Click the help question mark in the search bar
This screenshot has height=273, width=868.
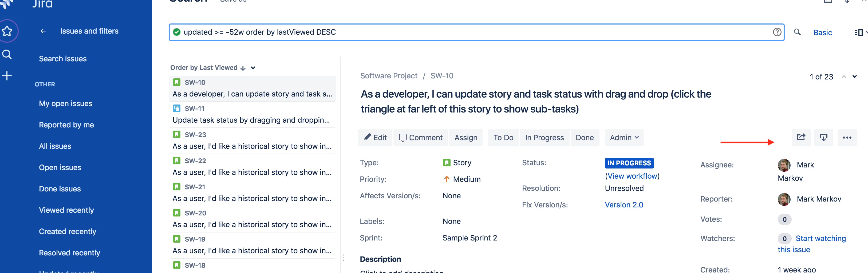point(777,32)
